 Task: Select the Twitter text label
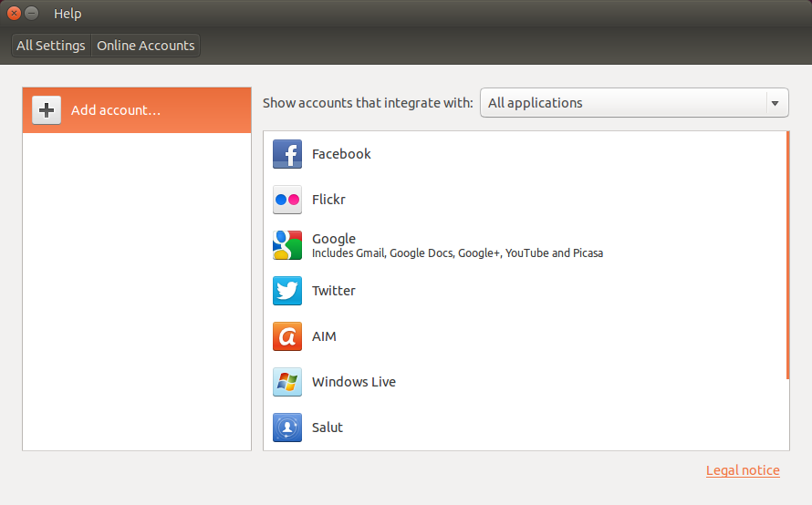(334, 291)
